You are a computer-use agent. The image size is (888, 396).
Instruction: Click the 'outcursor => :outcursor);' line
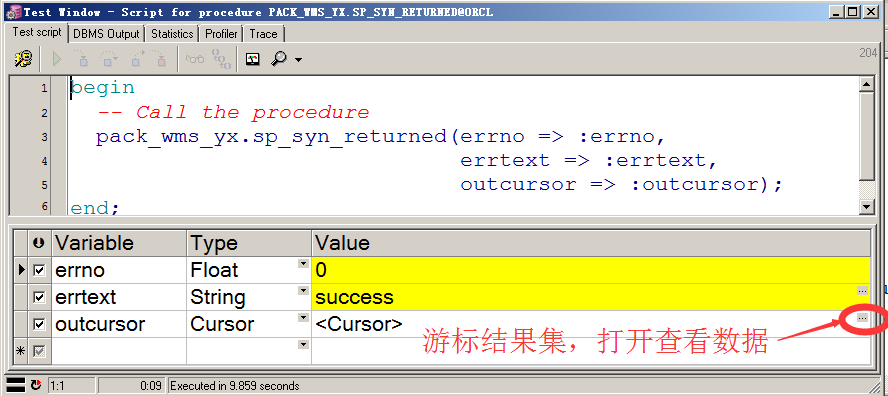click(621, 185)
